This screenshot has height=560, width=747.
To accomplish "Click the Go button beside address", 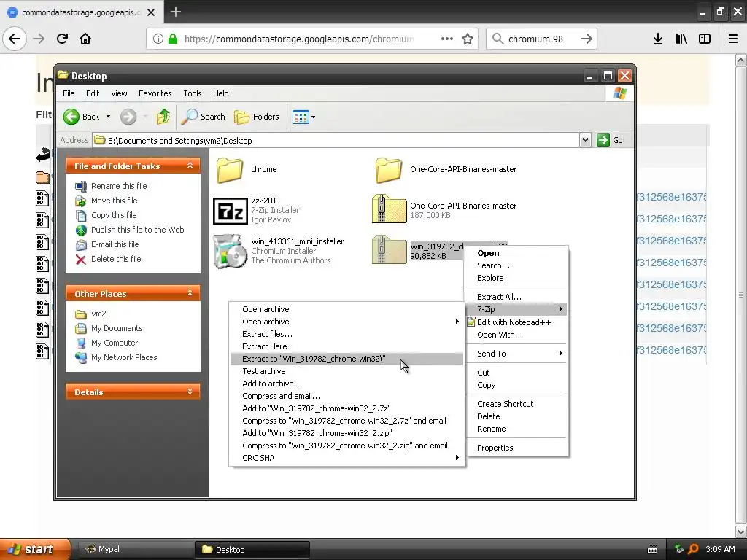I will coord(611,140).
